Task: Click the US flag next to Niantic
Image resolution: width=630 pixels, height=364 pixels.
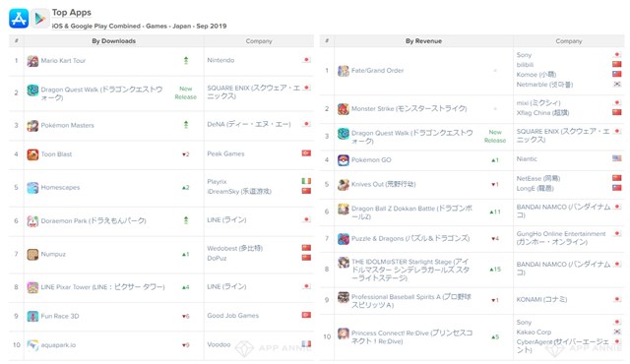Action: point(617,158)
